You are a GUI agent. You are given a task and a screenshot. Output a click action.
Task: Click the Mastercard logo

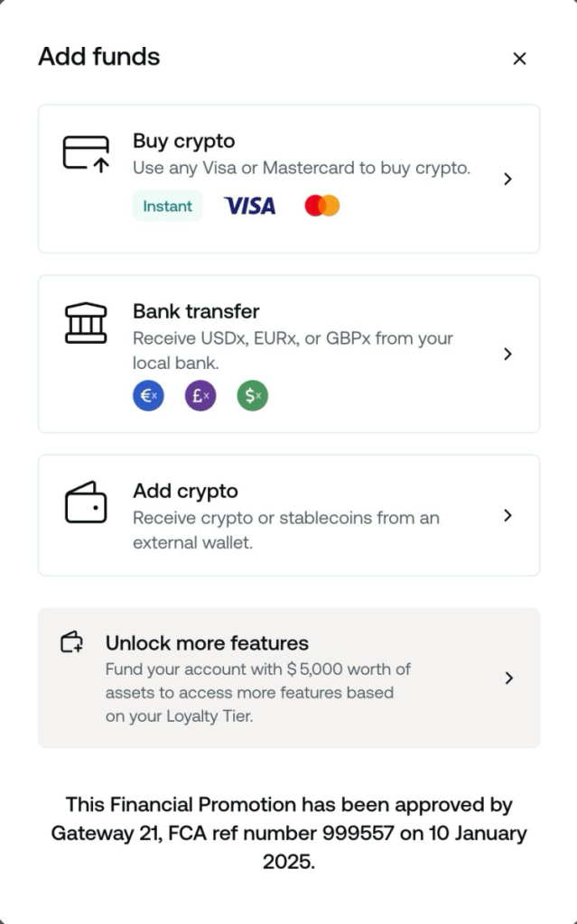click(321, 206)
